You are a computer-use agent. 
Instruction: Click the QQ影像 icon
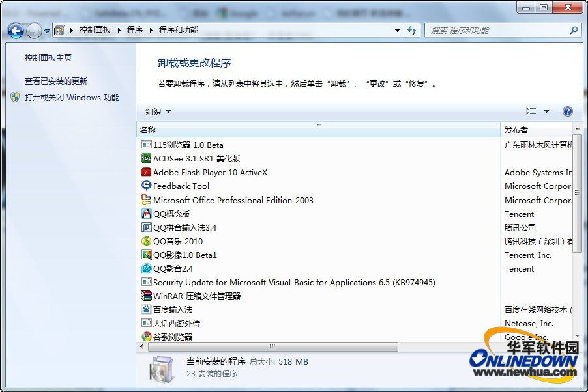click(146, 255)
